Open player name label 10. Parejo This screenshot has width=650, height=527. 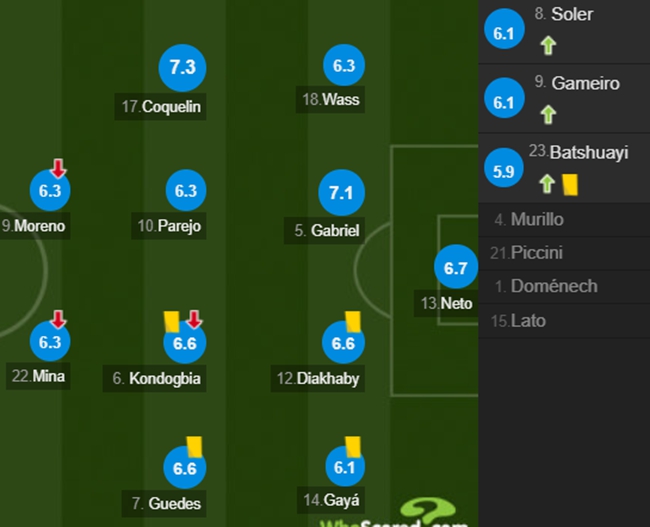(x=169, y=226)
